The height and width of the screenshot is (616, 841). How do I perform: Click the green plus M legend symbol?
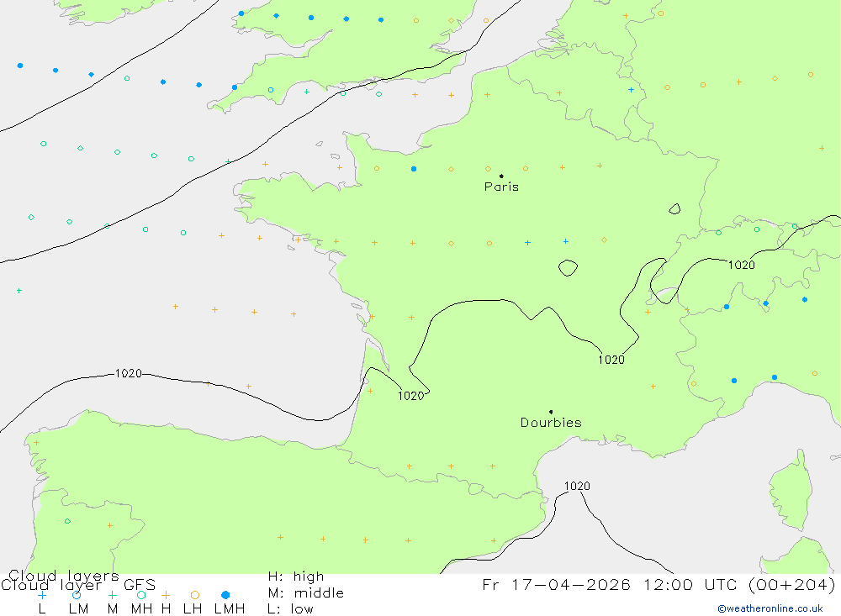pos(112,595)
